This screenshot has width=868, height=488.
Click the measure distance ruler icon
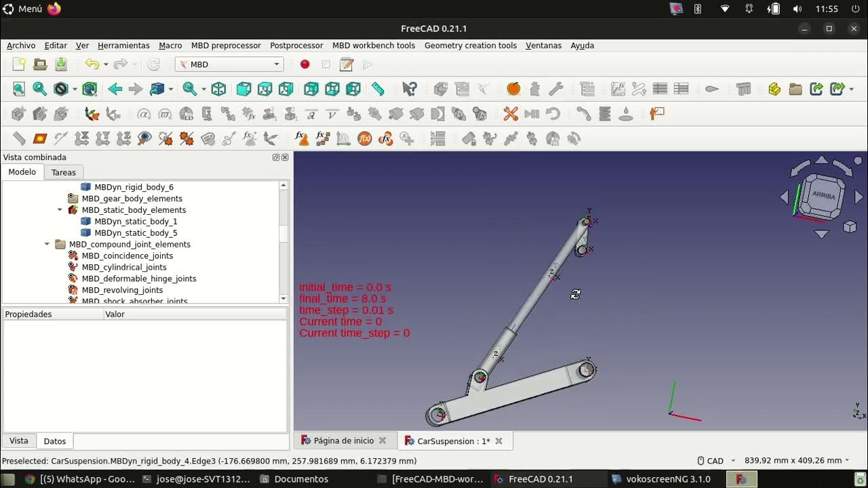[378, 89]
